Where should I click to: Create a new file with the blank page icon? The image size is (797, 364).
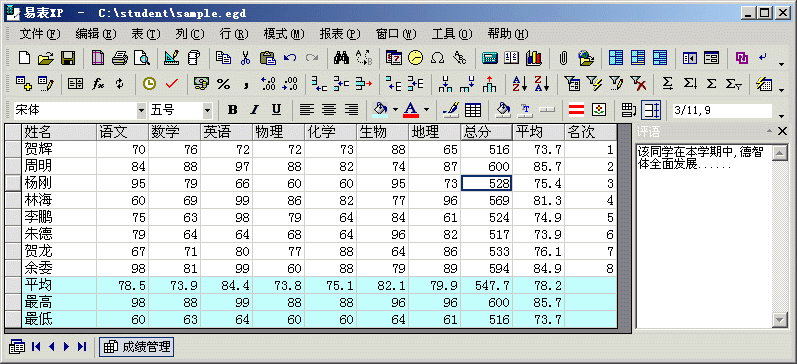click(24, 58)
